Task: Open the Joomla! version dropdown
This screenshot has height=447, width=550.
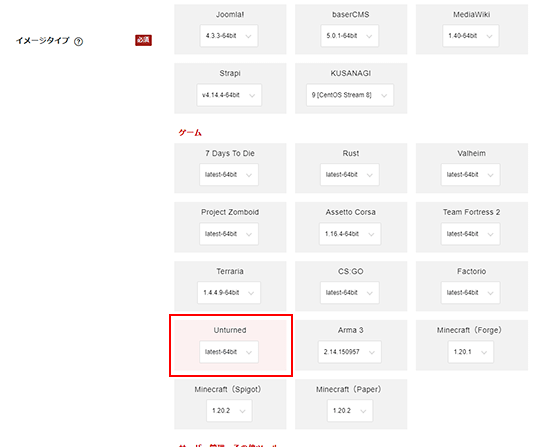Action: [x=229, y=36]
